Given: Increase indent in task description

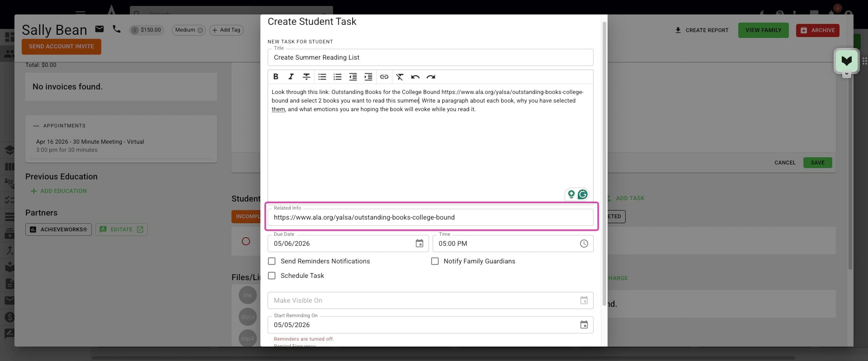Looking at the screenshot, I should 368,77.
